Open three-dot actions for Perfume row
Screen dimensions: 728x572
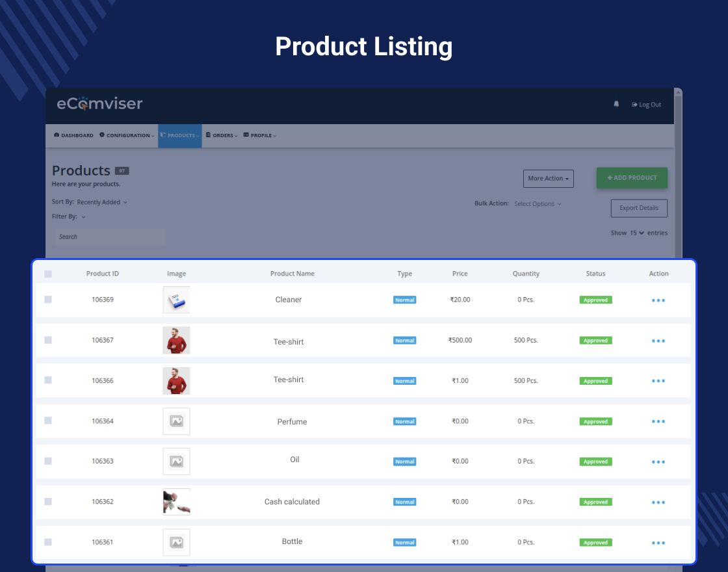[x=658, y=422]
